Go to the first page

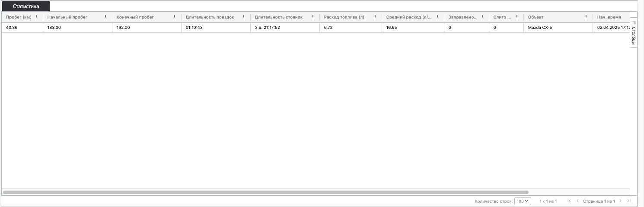point(569,201)
